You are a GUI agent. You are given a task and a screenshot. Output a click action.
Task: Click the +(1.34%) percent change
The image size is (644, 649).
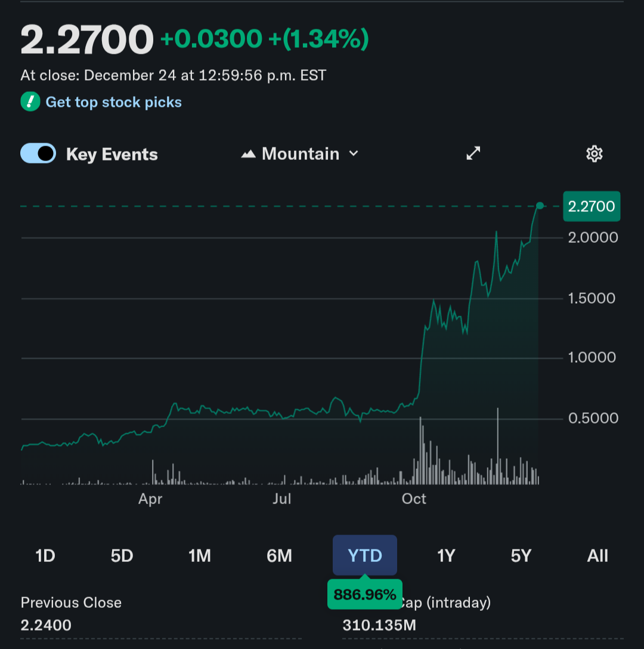point(318,39)
